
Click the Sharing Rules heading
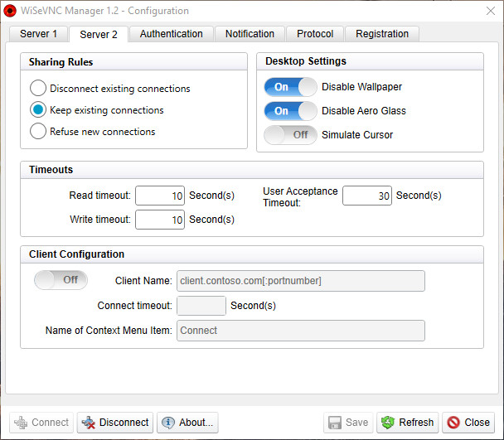[x=61, y=61]
